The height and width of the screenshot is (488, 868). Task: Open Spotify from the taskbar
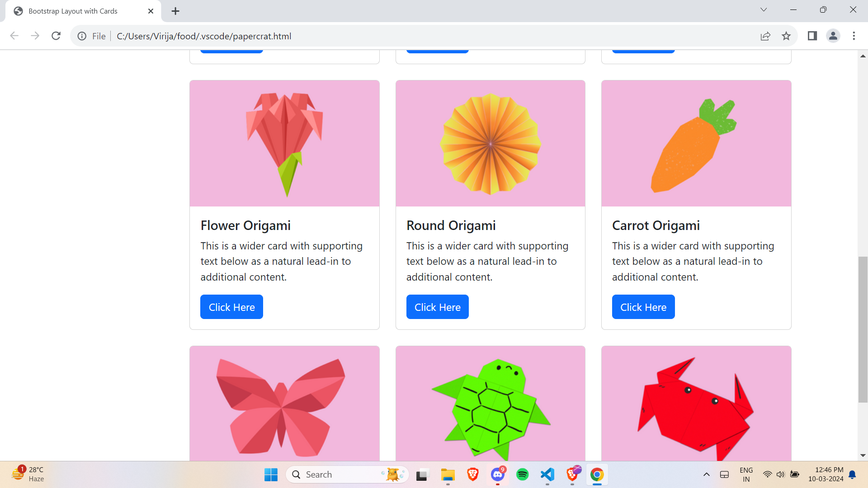tap(522, 474)
